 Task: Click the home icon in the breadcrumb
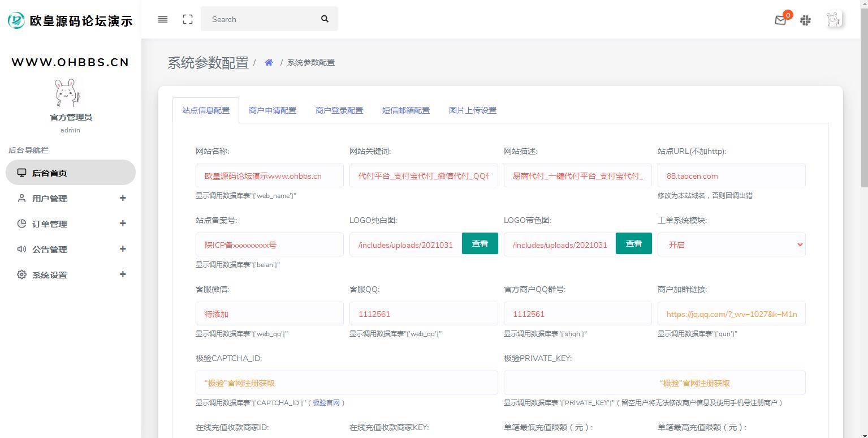pyautogui.click(x=269, y=62)
